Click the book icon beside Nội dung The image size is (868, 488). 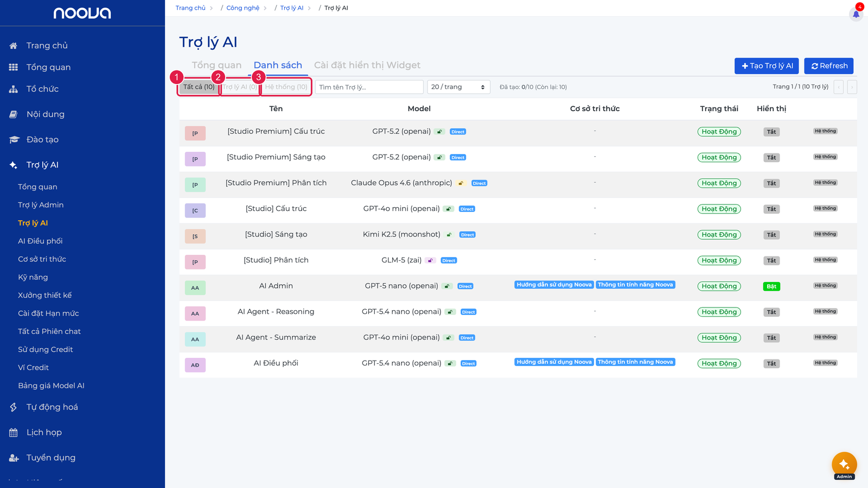pos(14,114)
